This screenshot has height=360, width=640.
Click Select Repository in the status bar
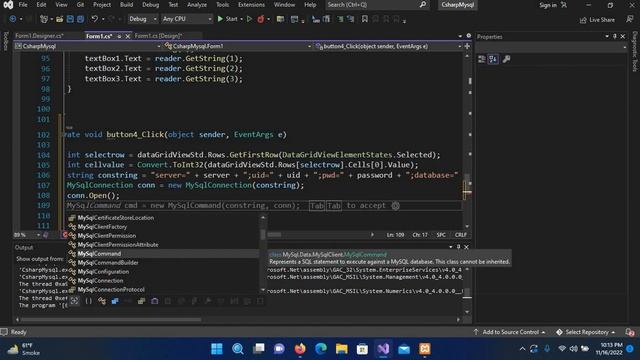click(586, 332)
